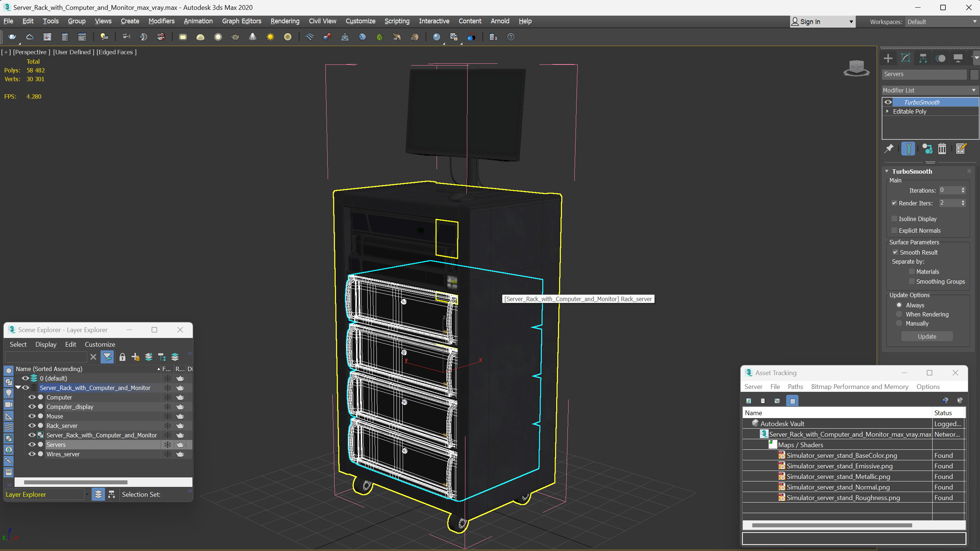
Task: Click the grass Hair and Fur icon
Action: pos(379,37)
